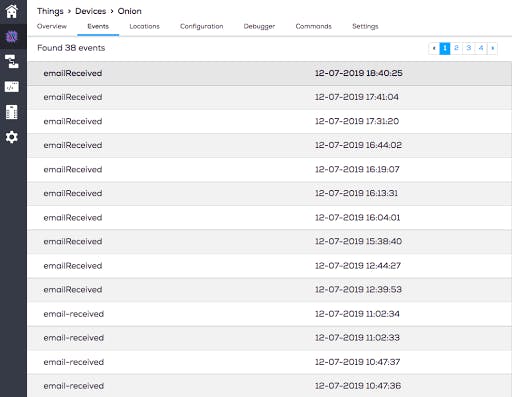This screenshot has width=512, height=397.
Task: Open the Home icon in the sidebar
Action: 12,11
